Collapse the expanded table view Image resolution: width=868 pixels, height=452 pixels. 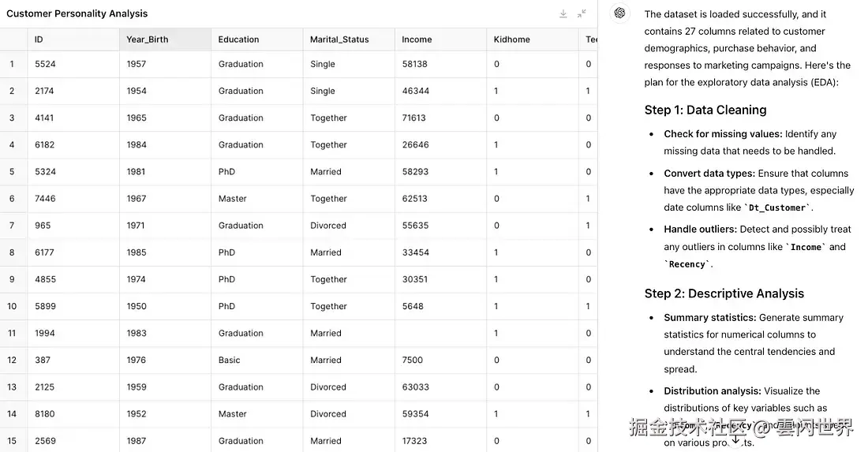(x=582, y=13)
